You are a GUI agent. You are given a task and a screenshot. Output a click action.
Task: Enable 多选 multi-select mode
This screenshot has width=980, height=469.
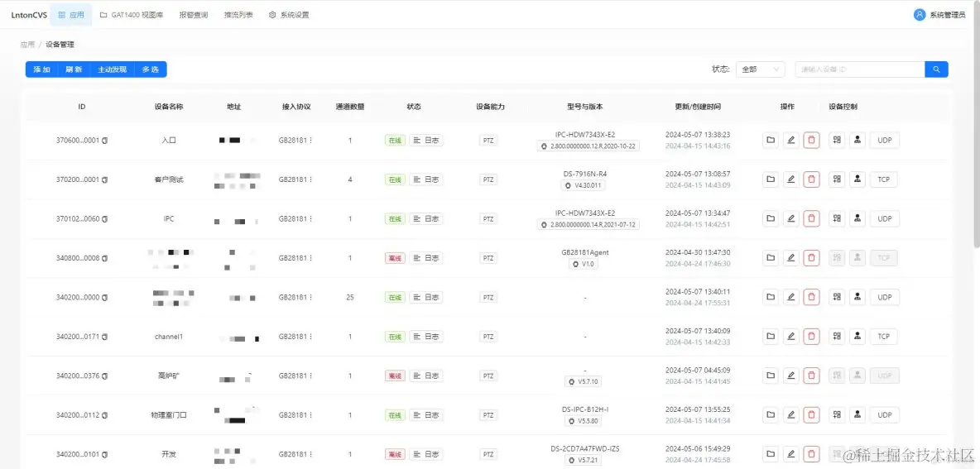point(150,69)
